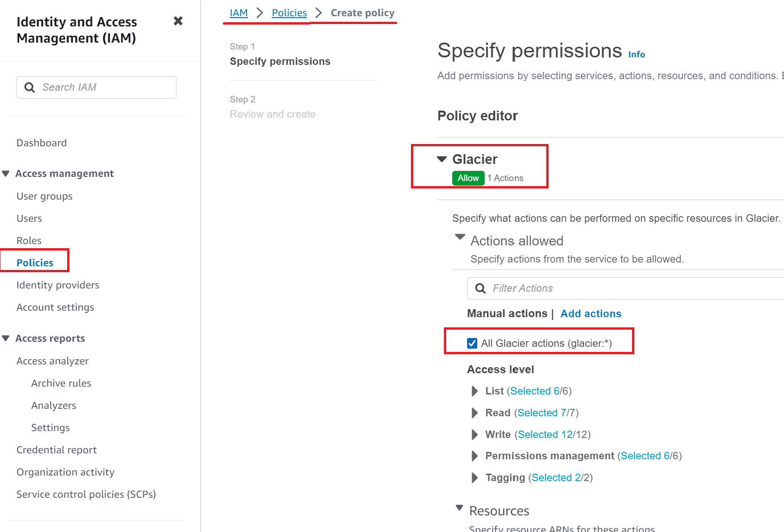Collapse the Actions allowed section
The height and width of the screenshot is (532, 784).
pos(460,237)
